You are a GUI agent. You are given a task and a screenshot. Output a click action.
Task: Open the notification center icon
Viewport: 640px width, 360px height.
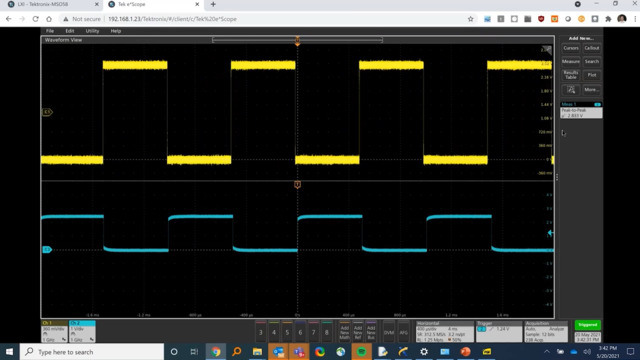coord(630,351)
